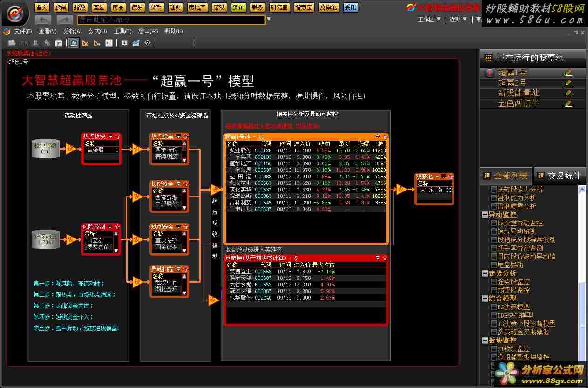Go forward with the right arrow button
Viewport: 588px width, 388px height.
tap(65, 20)
